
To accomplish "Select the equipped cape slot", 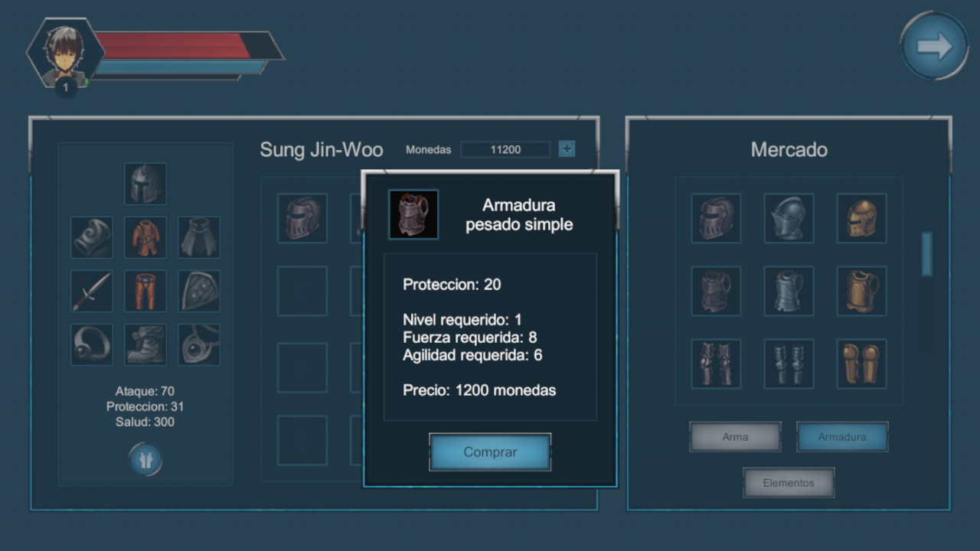I will (199, 237).
